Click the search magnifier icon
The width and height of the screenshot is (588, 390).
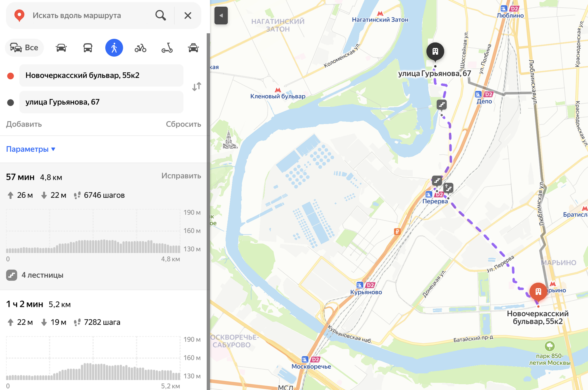pos(160,16)
